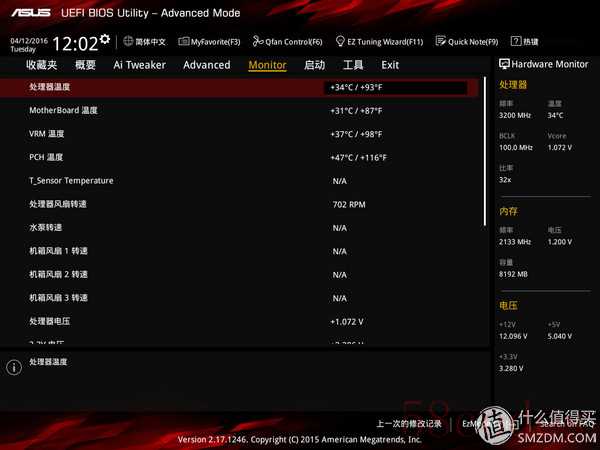600x450 pixels.
Task: Open the 启动 boot tab
Action: coord(315,65)
